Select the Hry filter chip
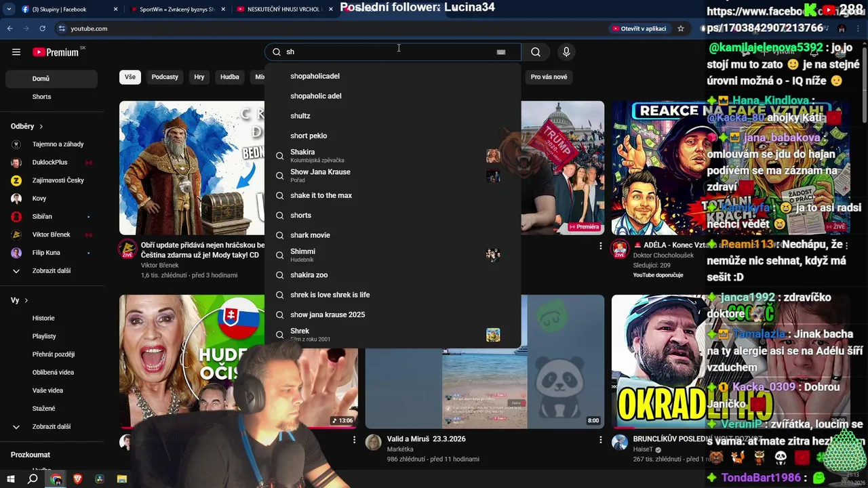The image size is (868, 488). (x=199, y=77)
